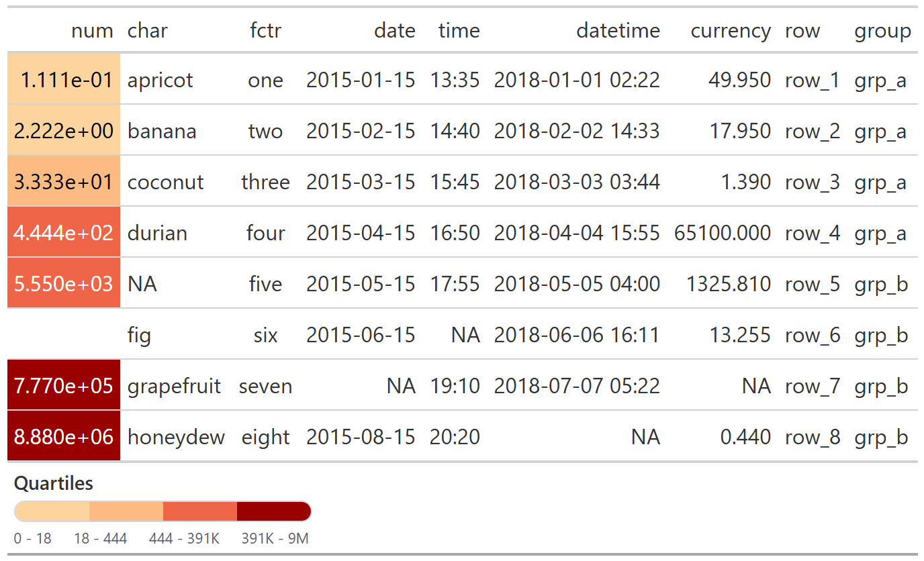Click the 'fctr' column header
This screenshot has width=924, height=561.
265,31
